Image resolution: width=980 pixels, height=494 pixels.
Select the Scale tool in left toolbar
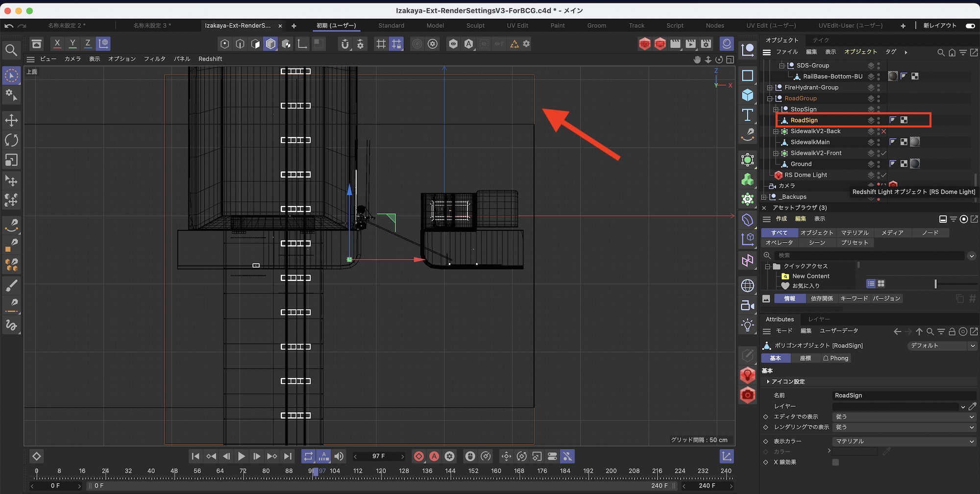pos(11,160)
